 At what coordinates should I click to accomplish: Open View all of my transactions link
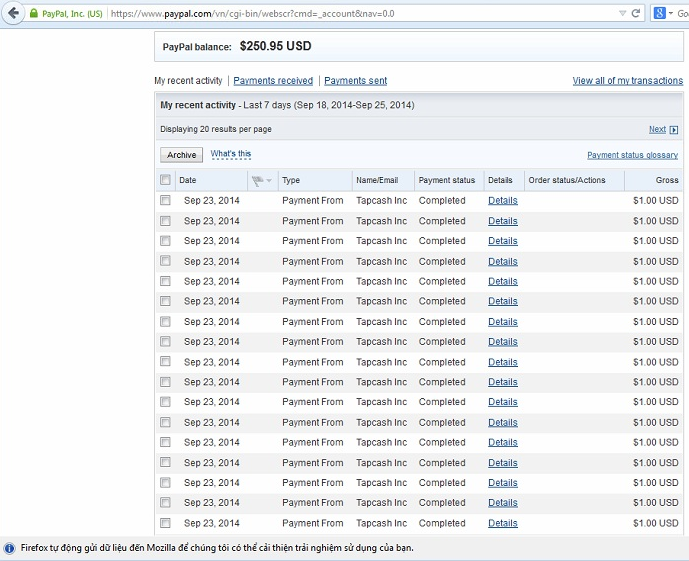coord(627,81)
